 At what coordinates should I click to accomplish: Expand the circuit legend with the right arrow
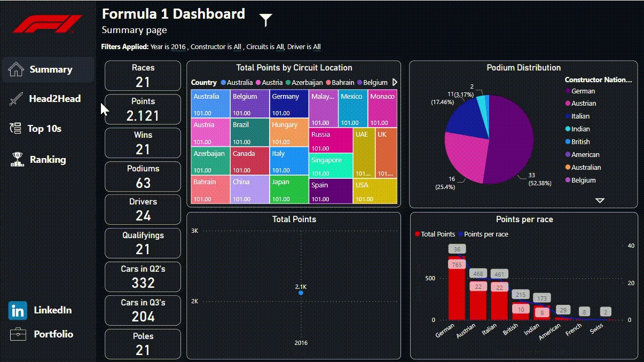click(394, 83)
